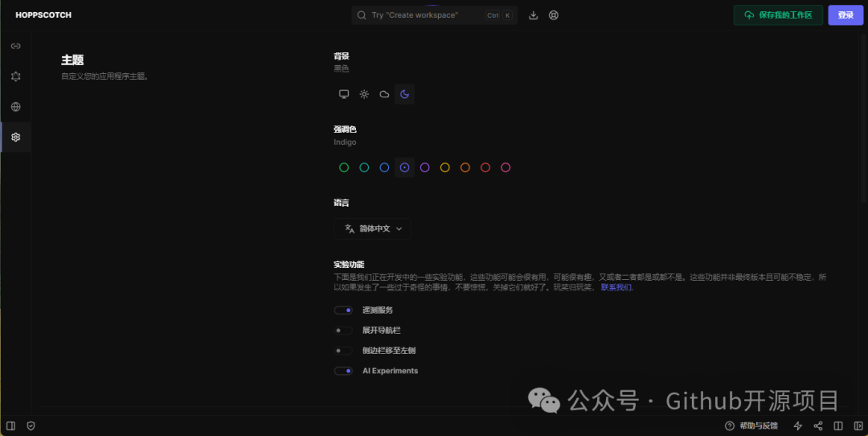Click the 强调色 section heading
This screenshot has height=436, width=868.
pos(345,129)
